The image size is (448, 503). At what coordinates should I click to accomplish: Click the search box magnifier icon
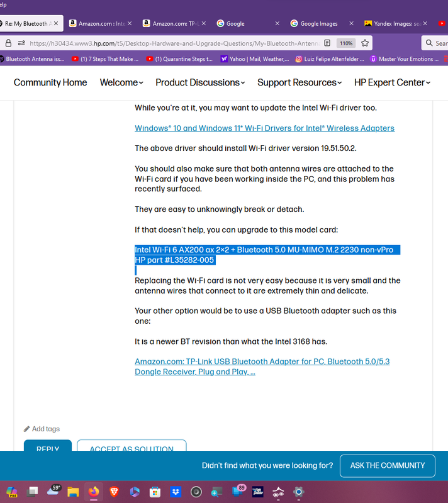(429, 43)
